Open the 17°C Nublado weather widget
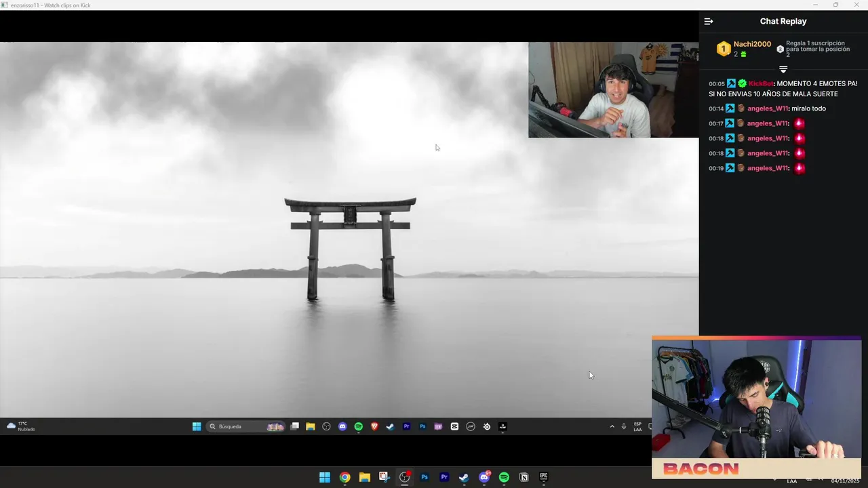868x488 pixels. (x=20, y=426)
